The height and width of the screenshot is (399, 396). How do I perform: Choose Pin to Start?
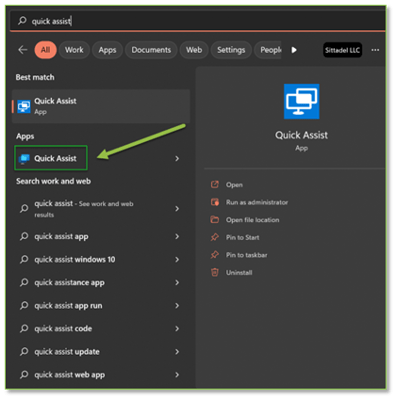point(243,237)
